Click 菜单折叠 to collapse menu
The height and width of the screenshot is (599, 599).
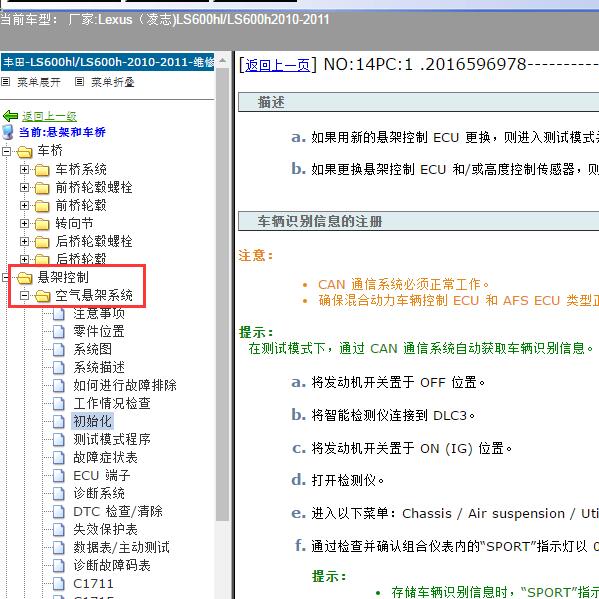pos(113,82)
